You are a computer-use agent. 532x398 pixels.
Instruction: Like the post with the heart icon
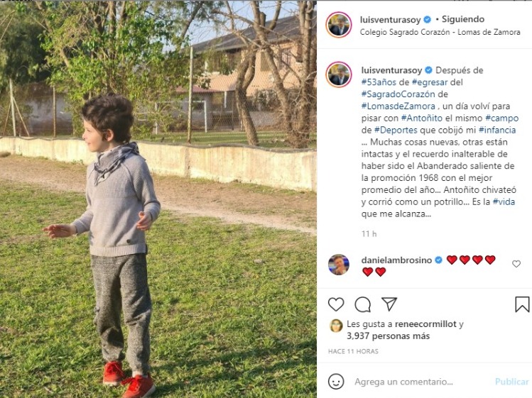coord(336,304)
